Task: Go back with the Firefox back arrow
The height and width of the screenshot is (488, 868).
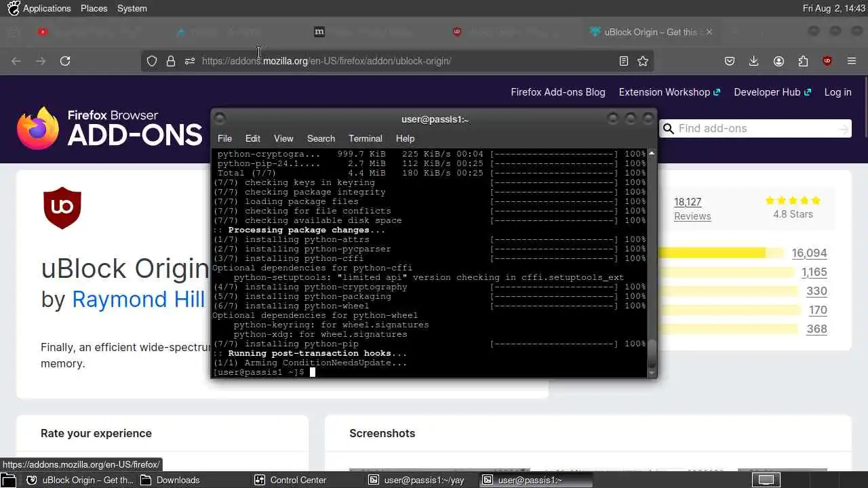Action: (16, 61)
